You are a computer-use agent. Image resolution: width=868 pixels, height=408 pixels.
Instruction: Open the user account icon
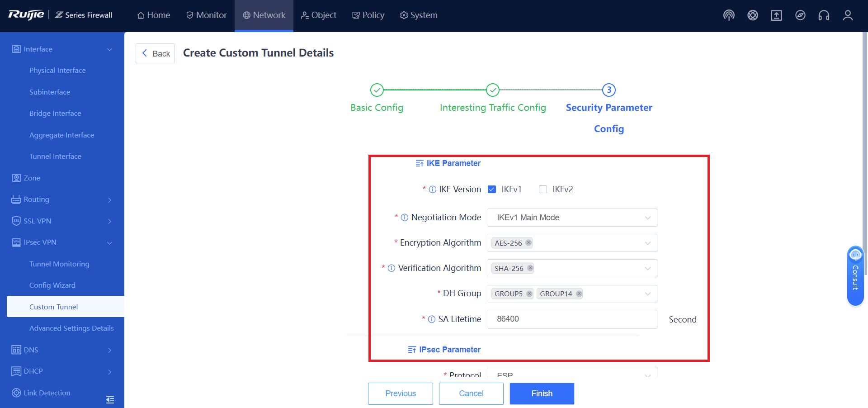(848, 15)
